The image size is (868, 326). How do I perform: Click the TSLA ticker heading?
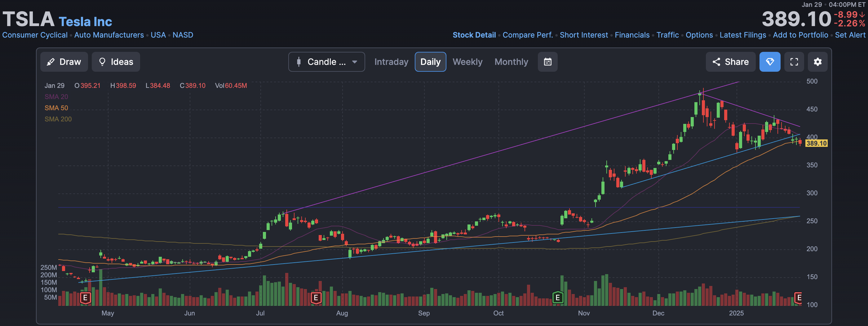(x=29, y=19)
